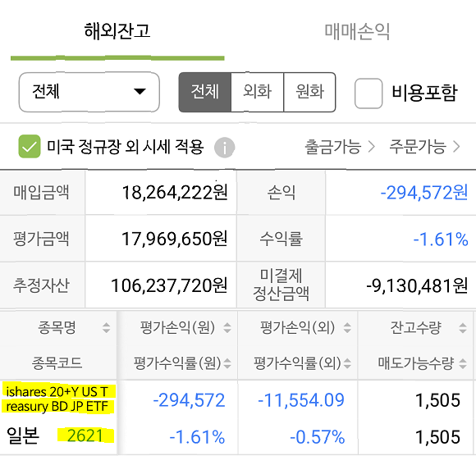The width and height of the screenshot is (476, 456).
Task: Click the 평가금액 value 17,969,650원
Action: point(175,239)
